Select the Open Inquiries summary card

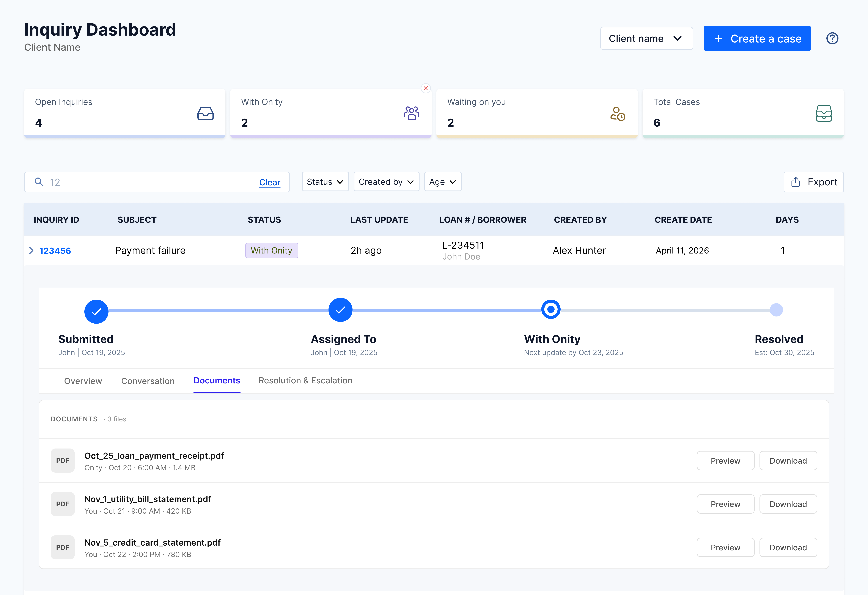click(125, 113)
